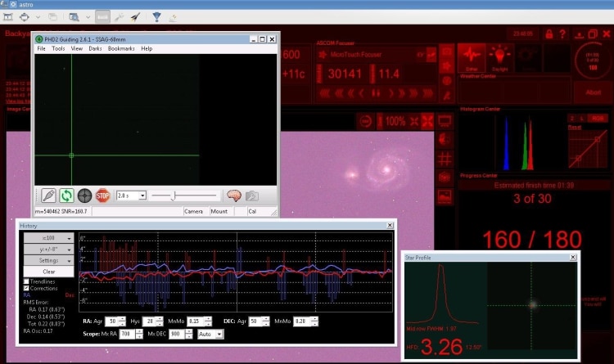Click the DEC MnMo stepper arrows
Viewport: 614px width, 364px height.
[314, 321]
